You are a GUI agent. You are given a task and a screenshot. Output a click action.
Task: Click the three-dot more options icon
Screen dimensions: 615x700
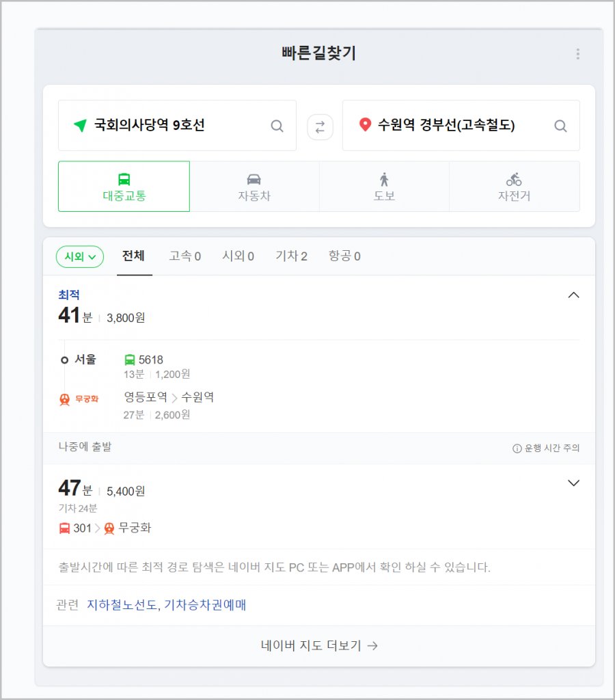click(578, 54)
